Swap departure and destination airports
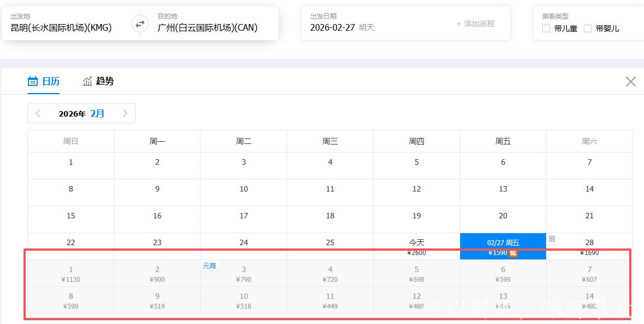The height and width of the screenshot is (324, 644). [140, 24]
